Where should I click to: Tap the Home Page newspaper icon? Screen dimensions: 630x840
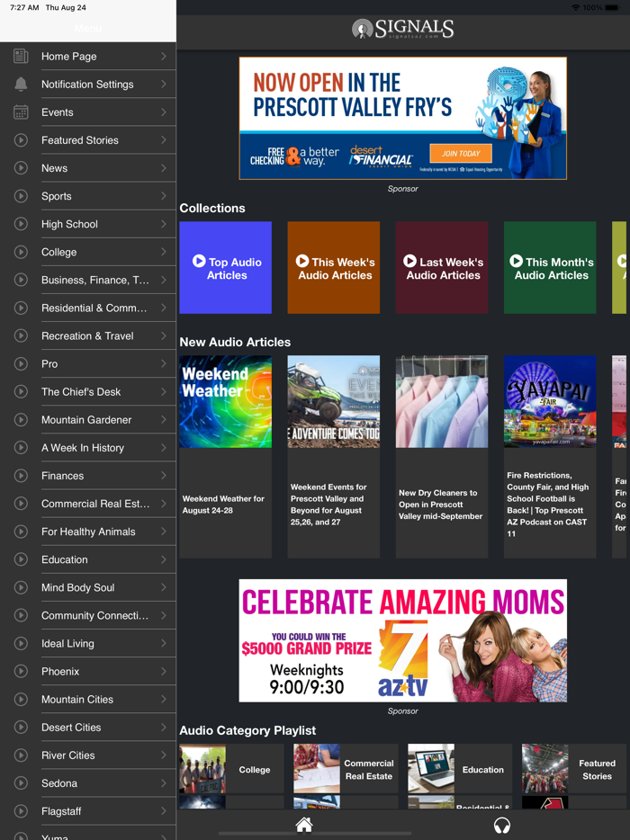click(x=21, y=57)
